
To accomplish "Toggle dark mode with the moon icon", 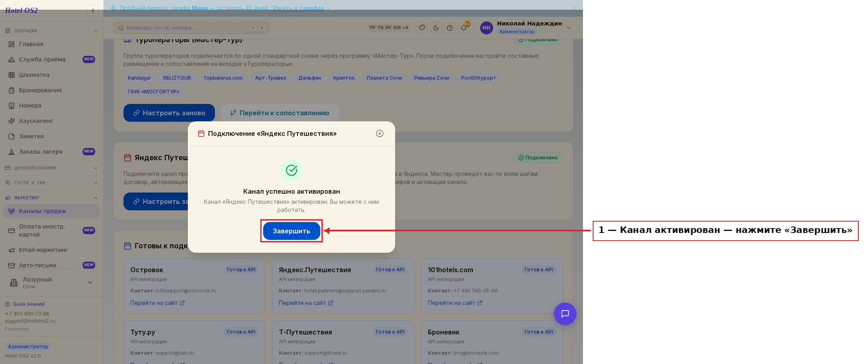I will coord(436,28).
